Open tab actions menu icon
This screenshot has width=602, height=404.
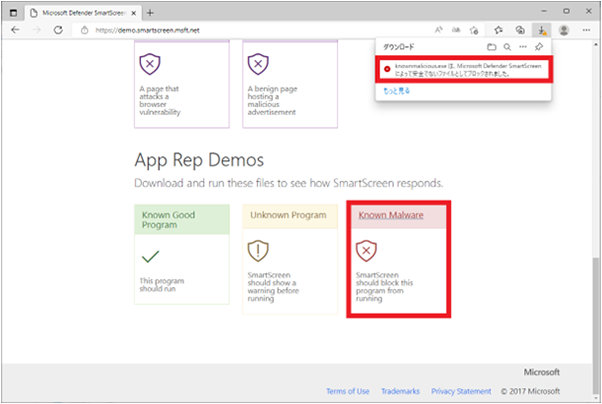coord(13,13)
